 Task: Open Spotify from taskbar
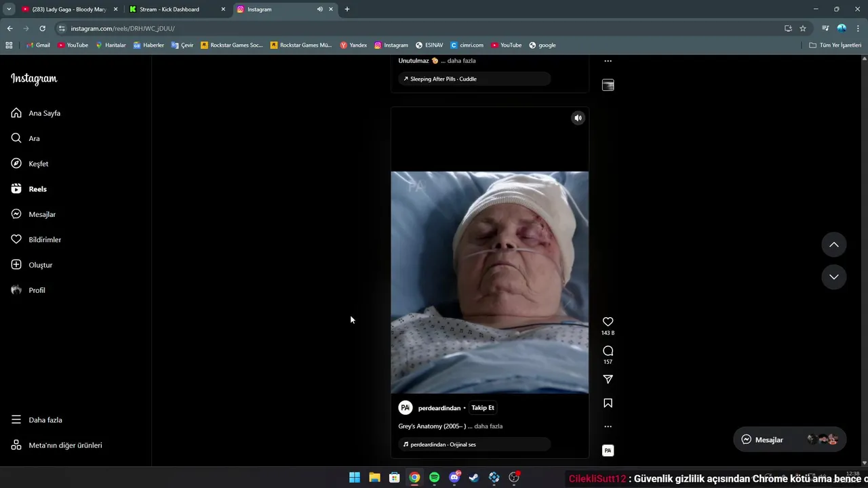435,477
